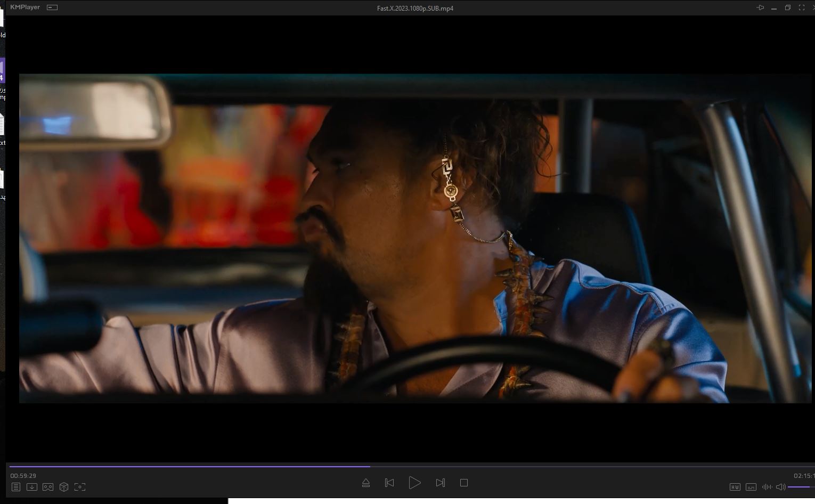Stop video playback

[464, 483]
